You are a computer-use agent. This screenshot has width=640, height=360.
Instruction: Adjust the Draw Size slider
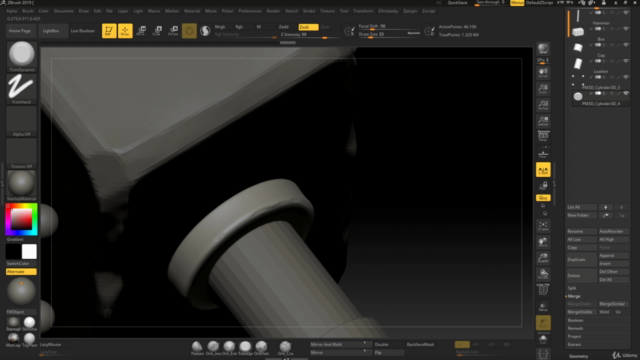(389, 34)
